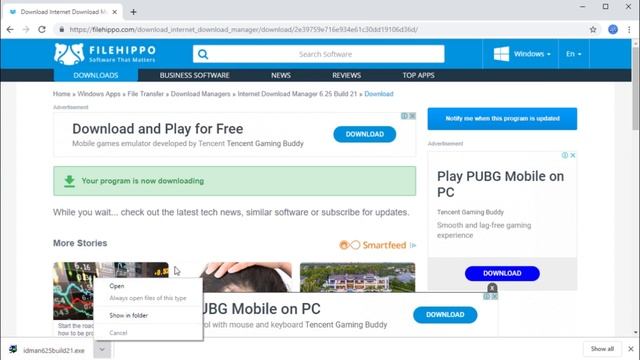
Task: Open Chrome's three-dot menu
Action: point(629,29)
